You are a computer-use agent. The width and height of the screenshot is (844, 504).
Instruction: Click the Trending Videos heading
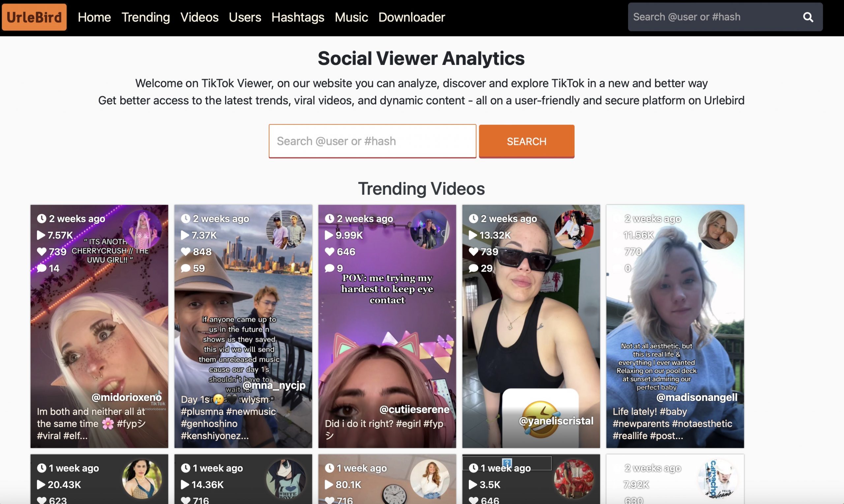421,188
